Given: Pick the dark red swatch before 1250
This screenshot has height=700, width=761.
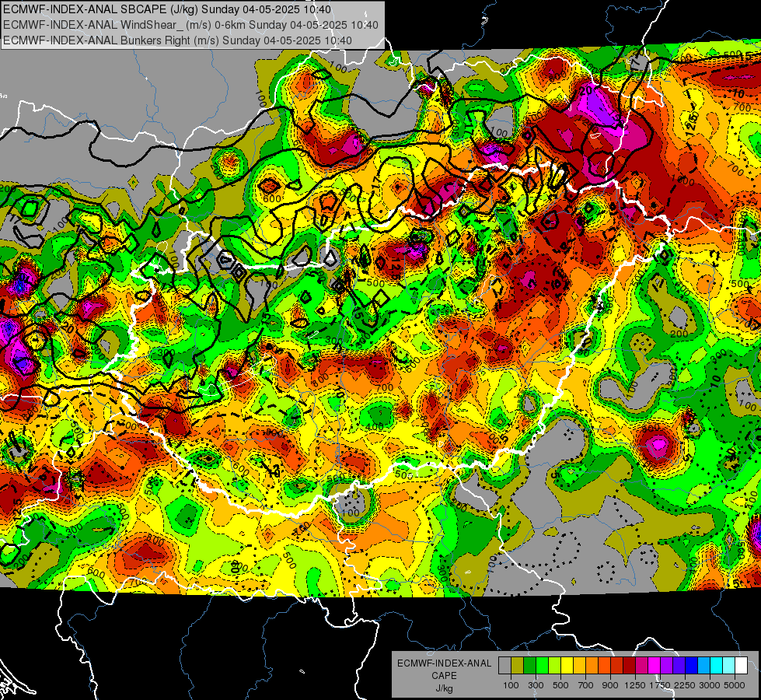Looking at the screenshot, I should tap(629, 666).
